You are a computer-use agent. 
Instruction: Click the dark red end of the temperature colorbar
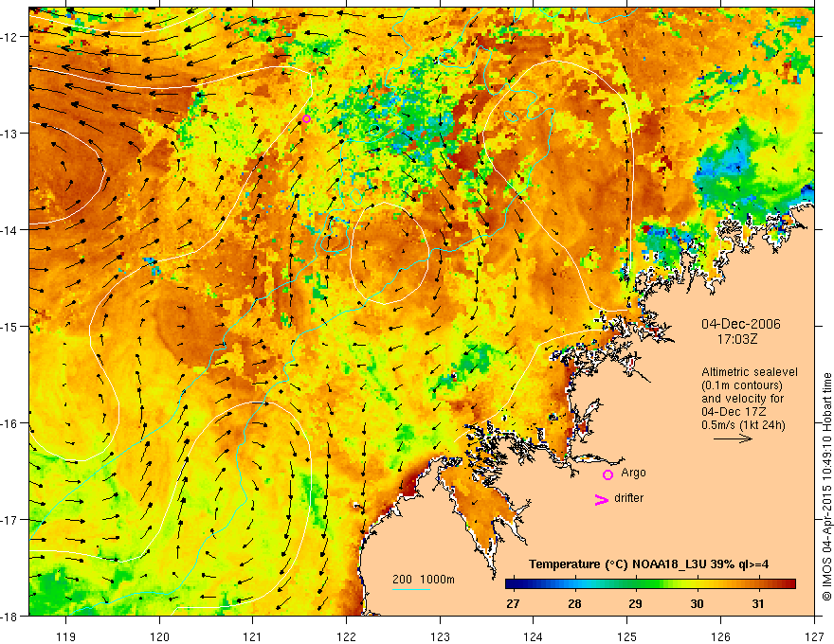tap(788, 584)
